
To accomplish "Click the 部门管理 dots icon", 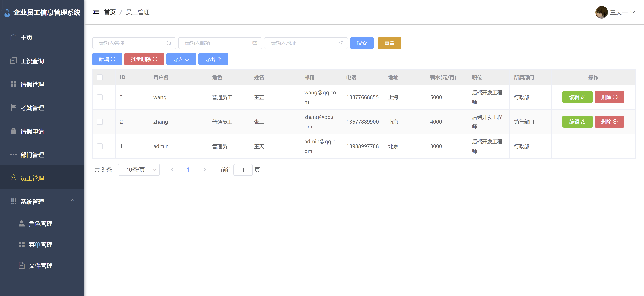I will click(13, 155).
